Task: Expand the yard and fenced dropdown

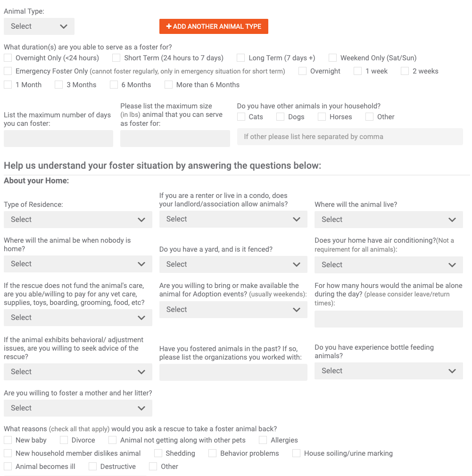Action: click(x=233, y=264)
